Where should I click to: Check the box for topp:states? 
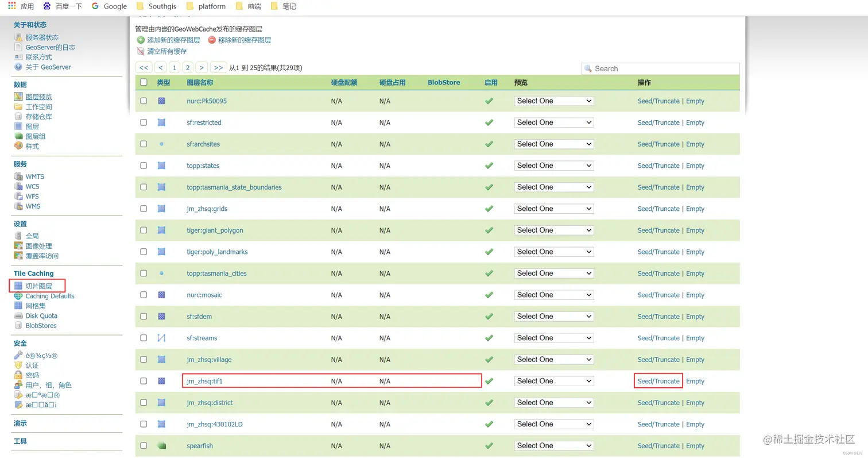144,166
